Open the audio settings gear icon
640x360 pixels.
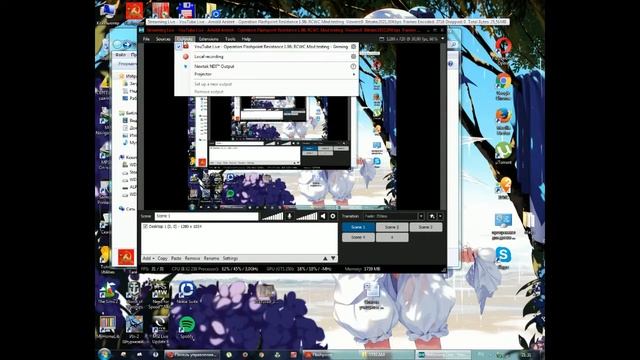(333, 216)
